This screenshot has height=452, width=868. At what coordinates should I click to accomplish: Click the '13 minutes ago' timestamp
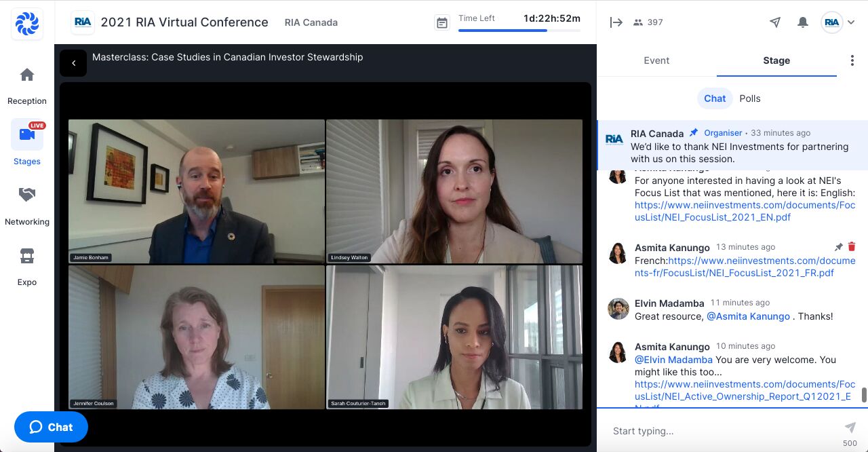[745, 247]
